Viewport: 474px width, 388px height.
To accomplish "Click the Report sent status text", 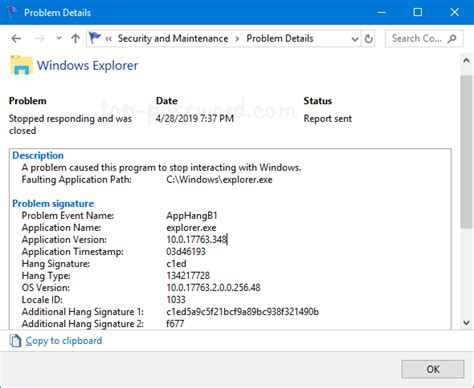I will coord(328,118).
